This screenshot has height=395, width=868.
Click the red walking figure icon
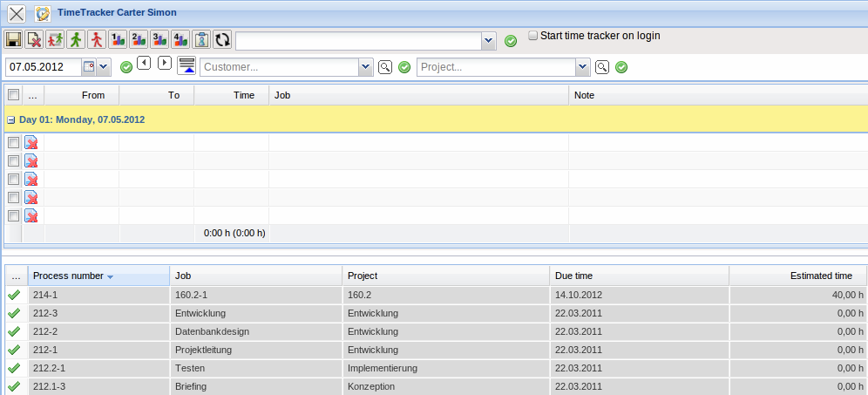(97, 39)
